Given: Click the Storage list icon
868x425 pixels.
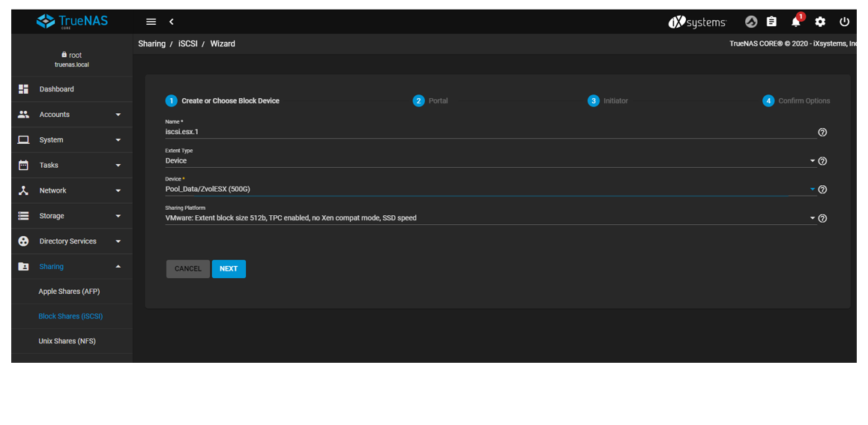Looking at the screenshot, I should [23, 216].
